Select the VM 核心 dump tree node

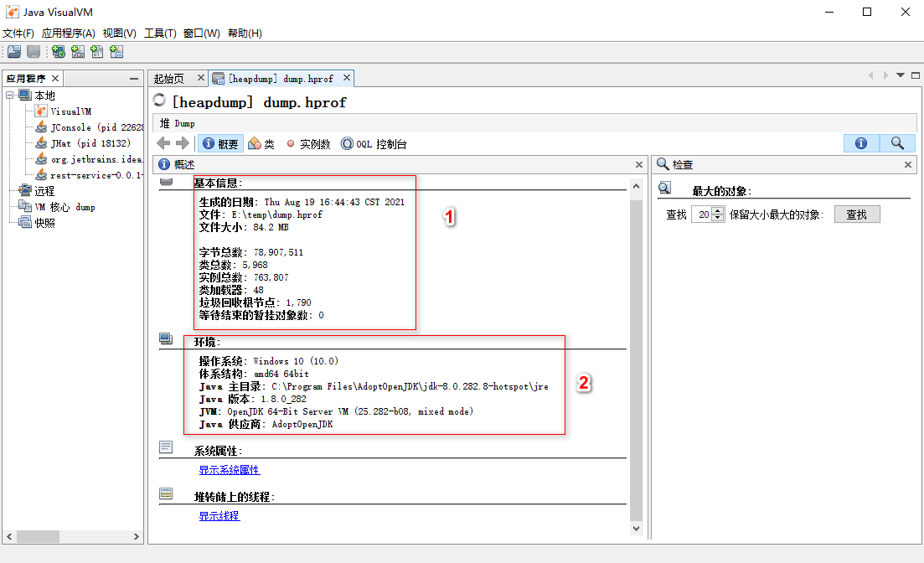(65, 207)
